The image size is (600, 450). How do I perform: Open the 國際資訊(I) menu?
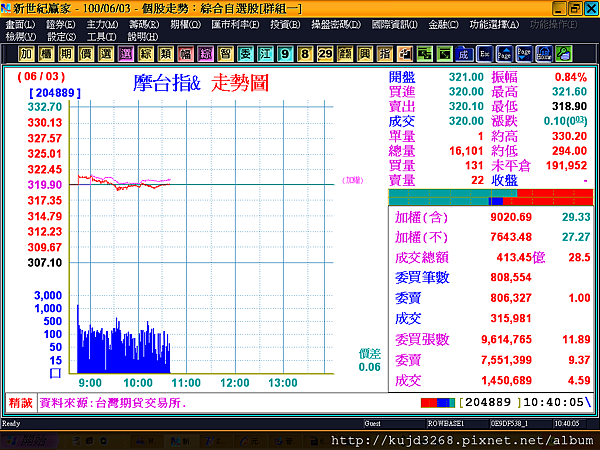click(395, 24)
